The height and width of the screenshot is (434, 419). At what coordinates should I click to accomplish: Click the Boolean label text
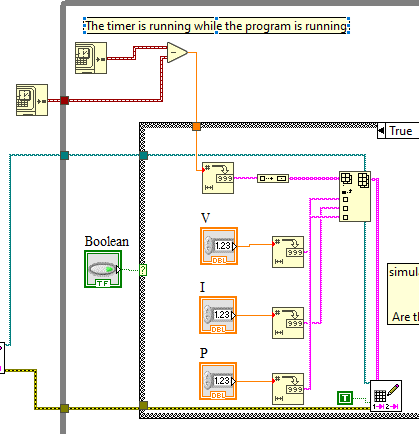click(x=107, y=241)
